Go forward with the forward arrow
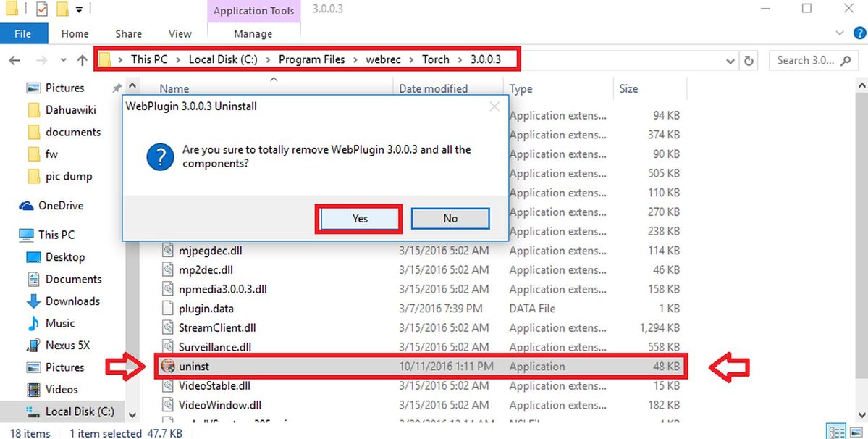The image size is (868, 439). (41, 60)
